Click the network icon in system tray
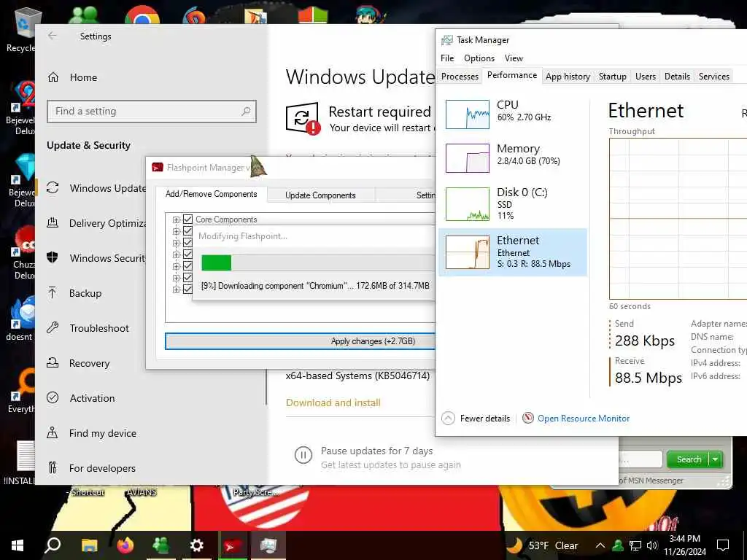Image resolution: width=747 pixels, height=560 pixels. tap(635, 545)
